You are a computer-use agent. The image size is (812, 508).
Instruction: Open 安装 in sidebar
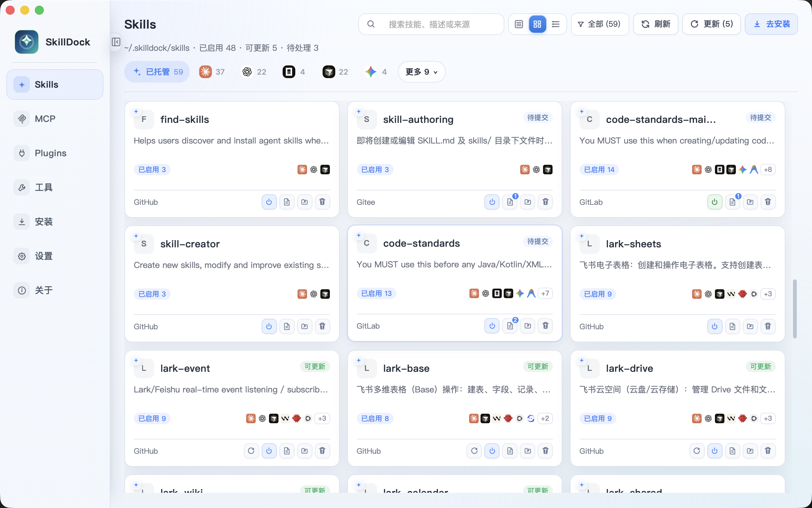coord(55,221)
